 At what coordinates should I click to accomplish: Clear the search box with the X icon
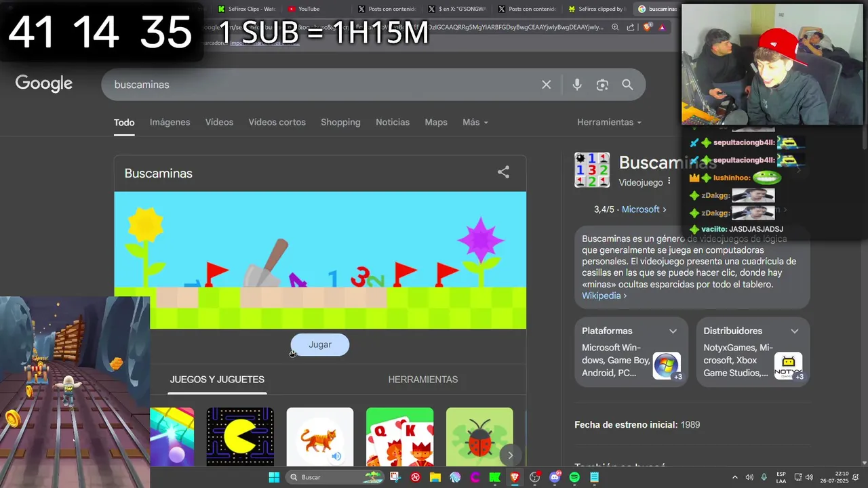546,85
